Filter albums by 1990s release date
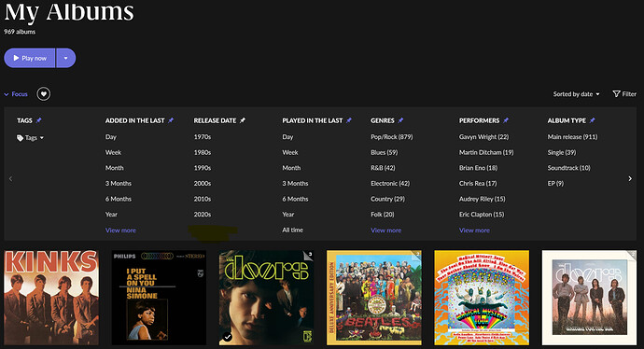 click(x=203, y=168)
